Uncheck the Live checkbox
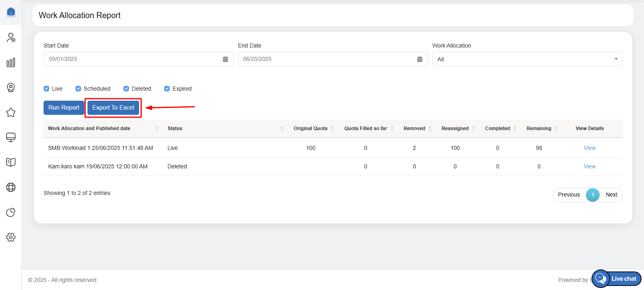The width and height of the screenshot is (644, 290). [x=46, y=89]
